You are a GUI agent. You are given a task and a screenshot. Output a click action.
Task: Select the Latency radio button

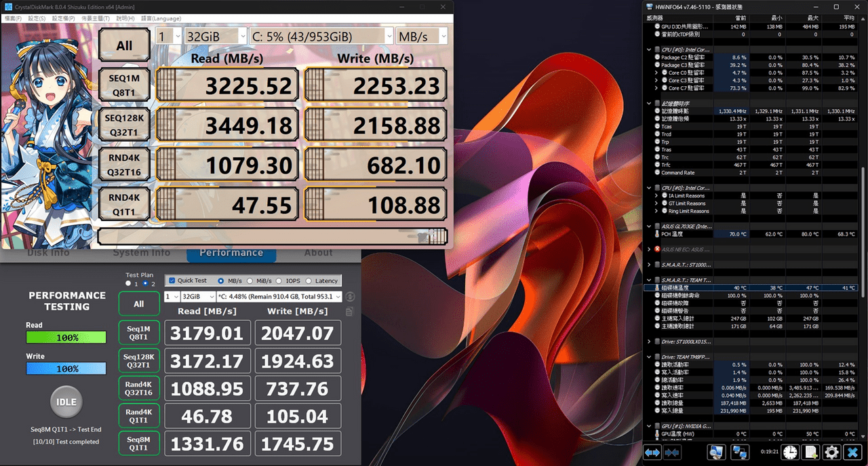309,280
